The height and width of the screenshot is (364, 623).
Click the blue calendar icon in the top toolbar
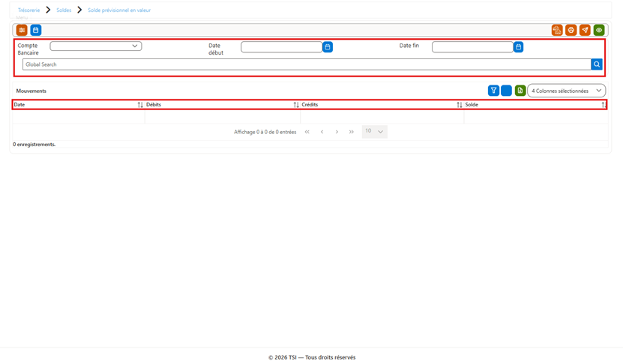point(36,30)
